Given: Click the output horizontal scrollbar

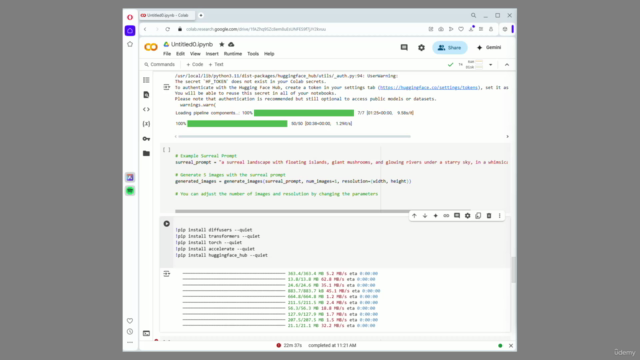Looking at the screenshot, I should click(294, 137).
